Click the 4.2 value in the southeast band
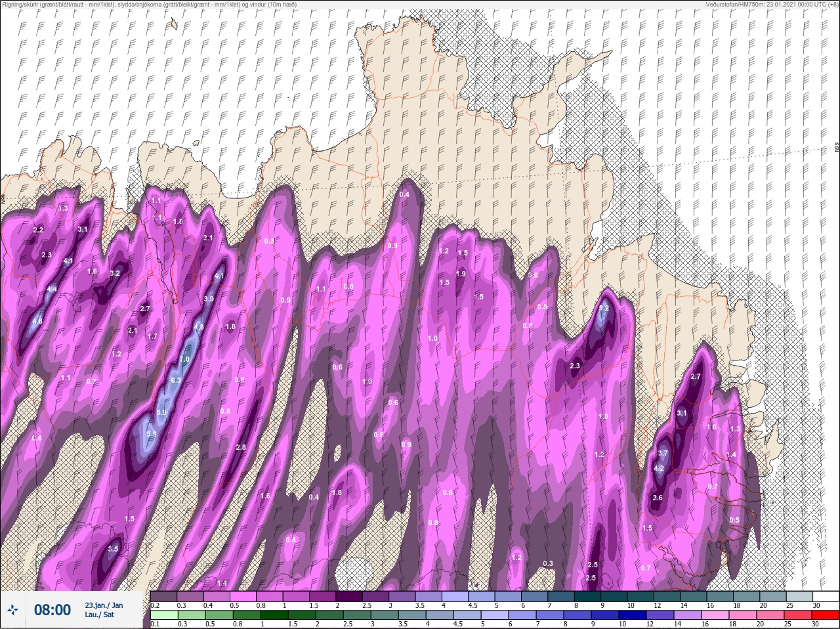The height and width of the screenshot is (629, 840). pos(660,468)
